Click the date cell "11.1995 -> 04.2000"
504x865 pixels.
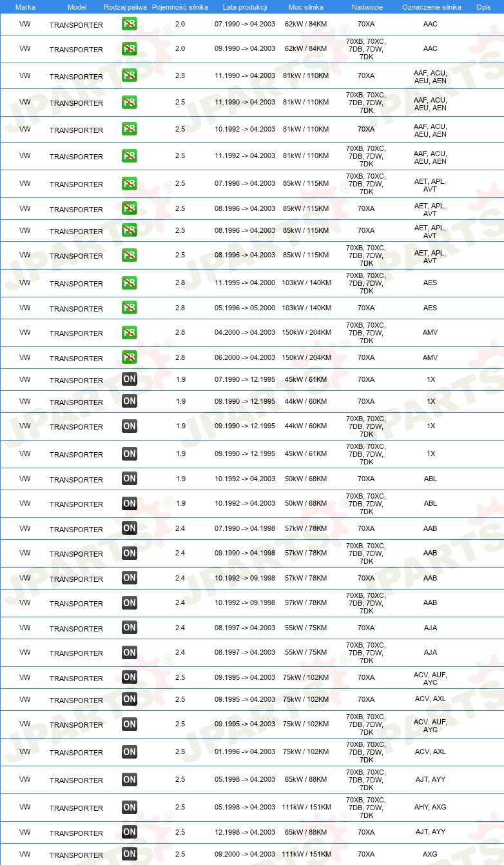(x=245, y=283)
